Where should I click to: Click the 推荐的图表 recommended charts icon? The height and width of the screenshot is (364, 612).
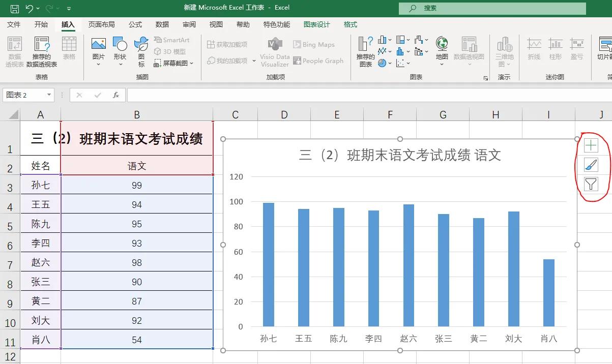pos(366,50)
